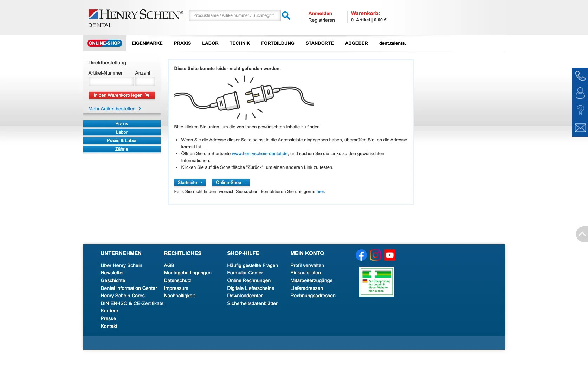Open the EIGENMARKE menu item
Viewport: 588px width, 368px height.
[147, 43]
